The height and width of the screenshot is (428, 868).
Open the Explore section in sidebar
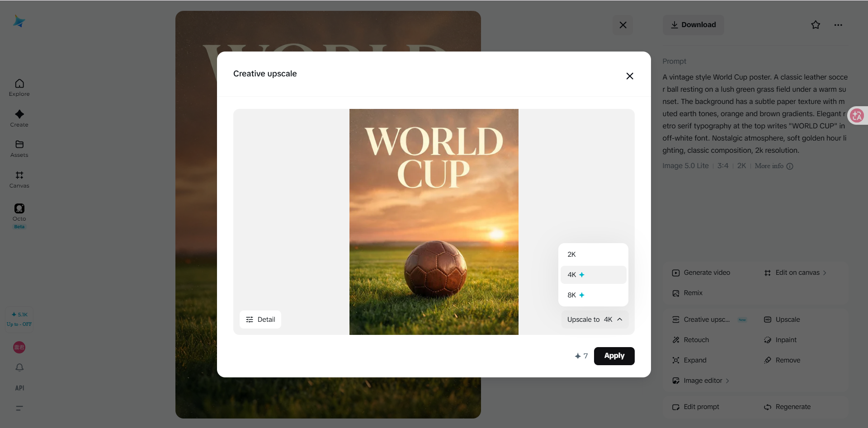click(19, 88)
